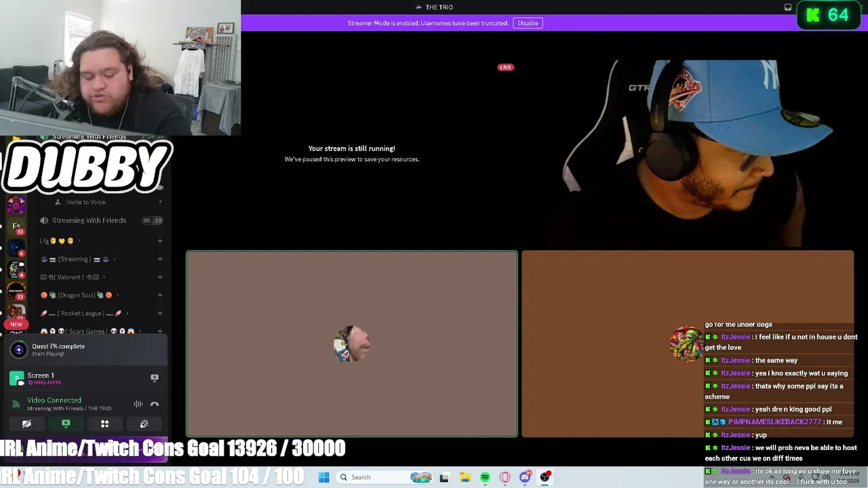Open the activities launcher button

(x=105, y=424)
